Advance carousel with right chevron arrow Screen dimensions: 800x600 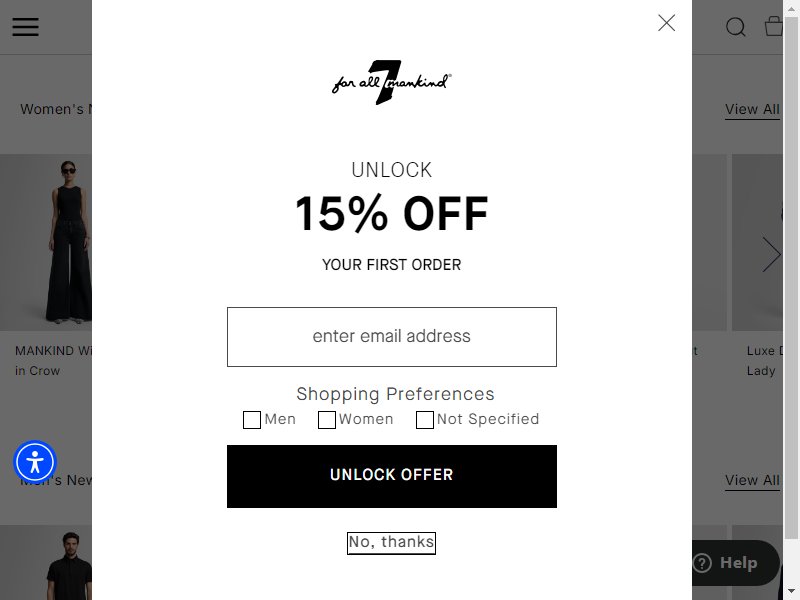pos(771,254)
